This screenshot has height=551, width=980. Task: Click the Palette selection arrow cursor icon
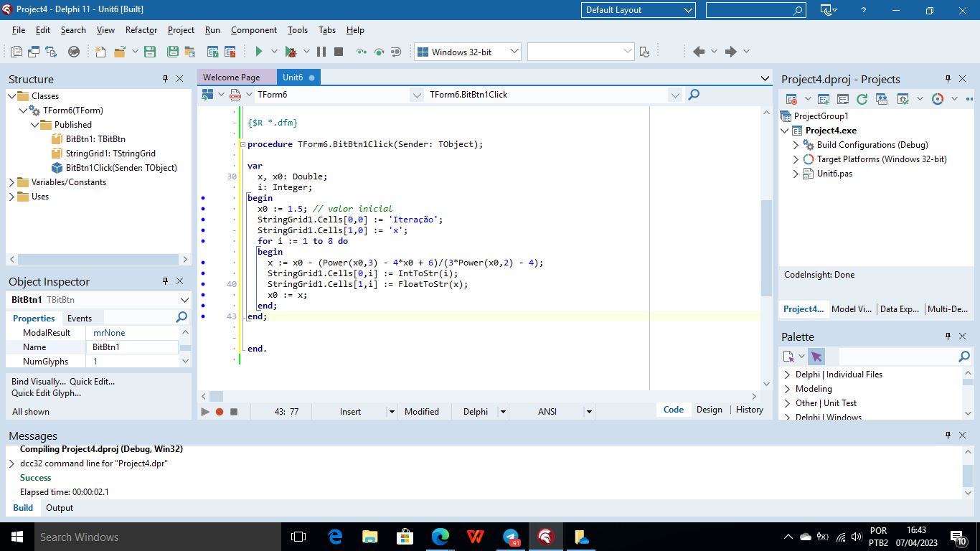click(x=816, y=357)
